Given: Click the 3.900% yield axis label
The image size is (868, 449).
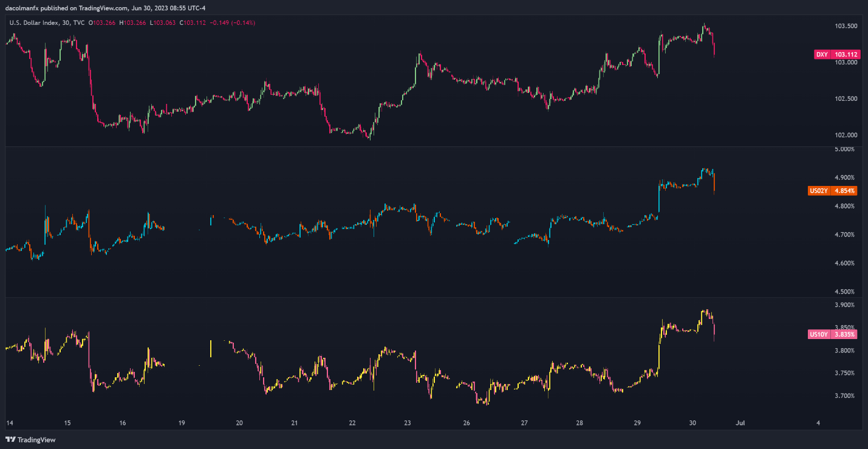Looking at the screenshot, I should (x=845, y=305).
